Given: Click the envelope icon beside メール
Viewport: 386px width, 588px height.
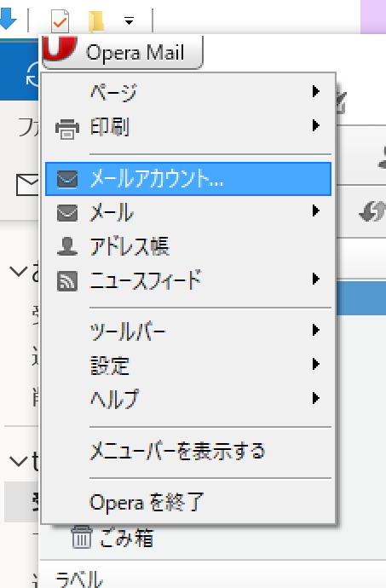Looking at the screenshot, I should tap(67, 213).
